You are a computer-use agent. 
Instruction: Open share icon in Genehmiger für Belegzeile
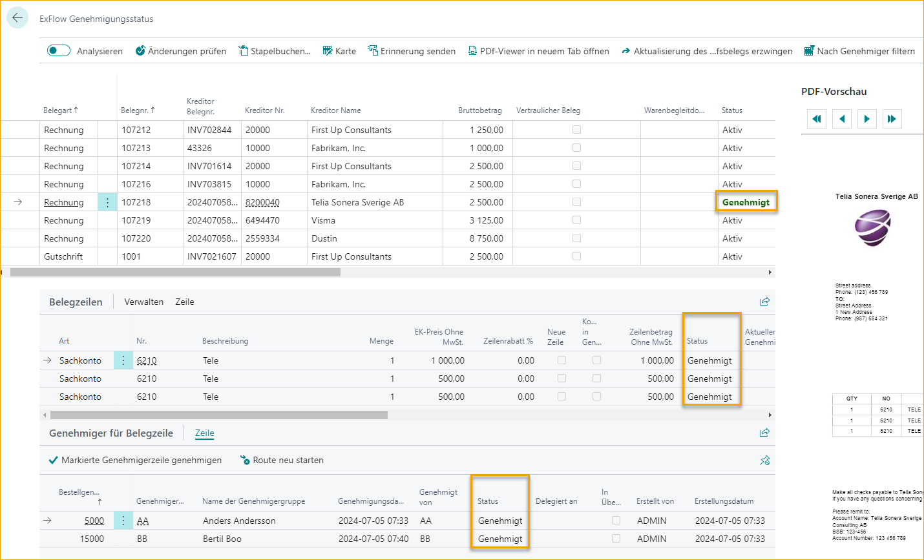[x=764, y=433]
